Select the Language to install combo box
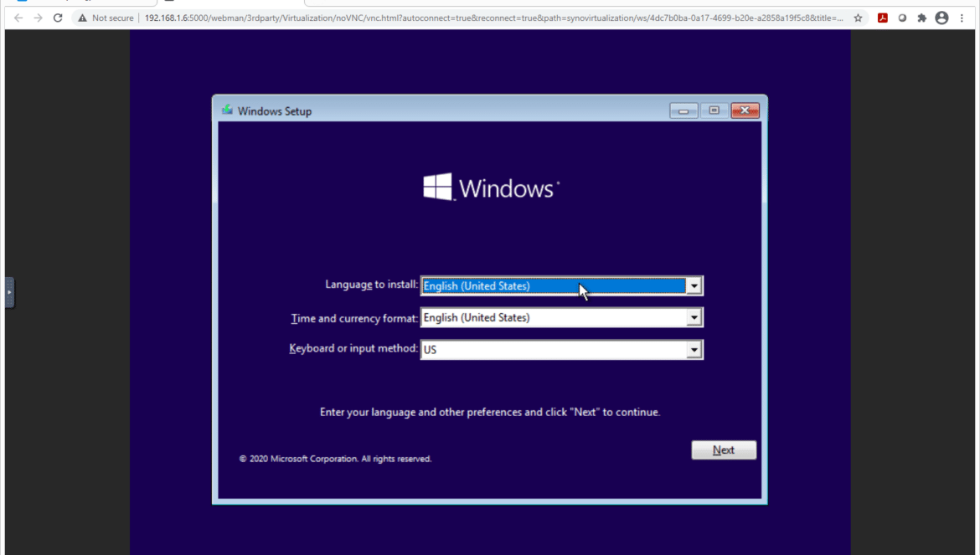The image size is (980, 555). (x=562, y=286)
